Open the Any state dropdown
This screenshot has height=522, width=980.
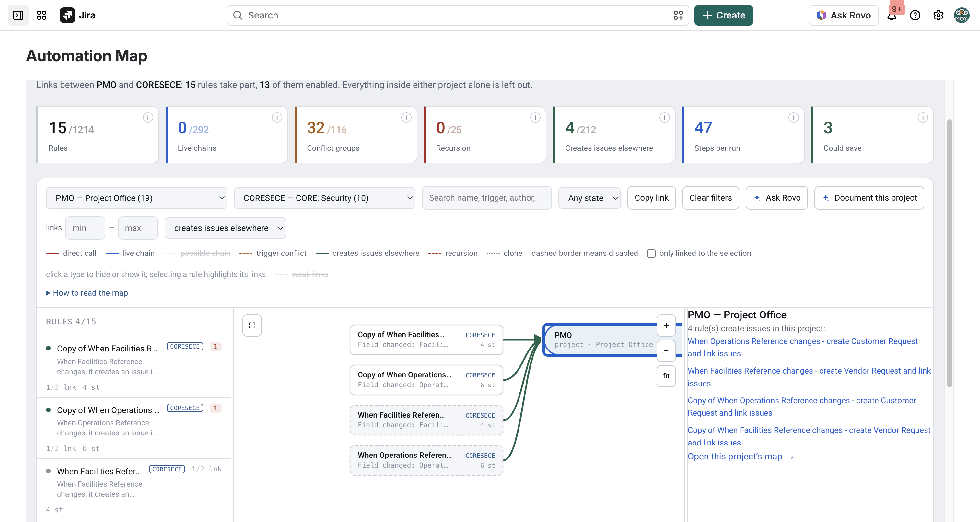point(589,198)
